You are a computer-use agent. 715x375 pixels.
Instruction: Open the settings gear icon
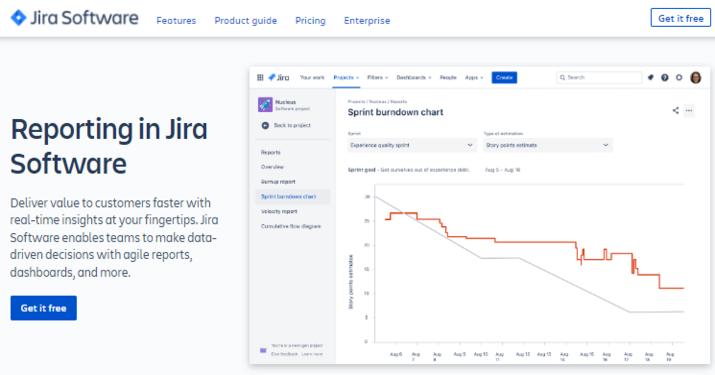[679, 78]
